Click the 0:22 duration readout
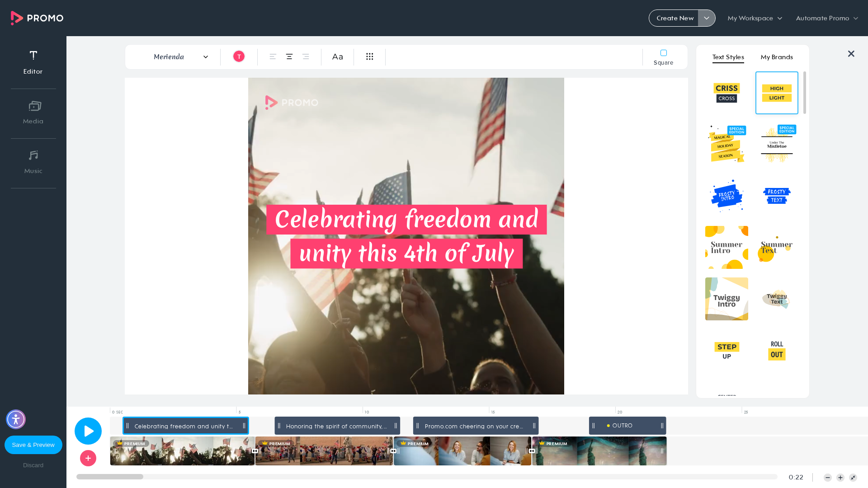 [796, 478]
